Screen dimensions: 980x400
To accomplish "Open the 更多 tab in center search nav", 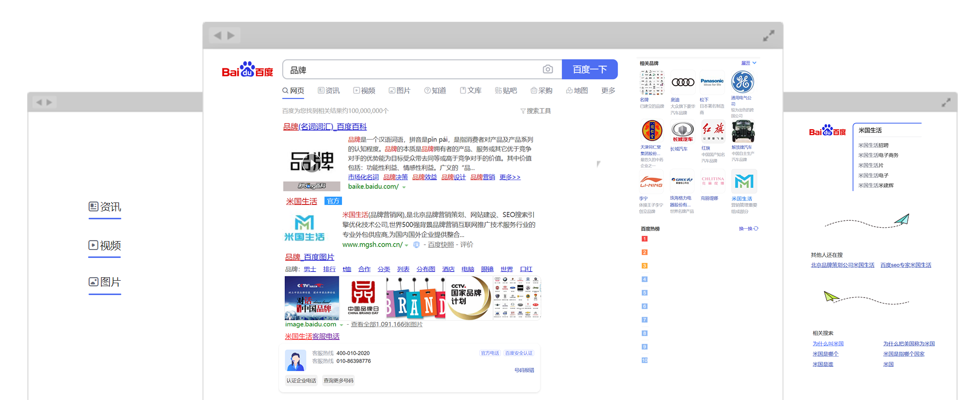I will click(x=608, y=91).
